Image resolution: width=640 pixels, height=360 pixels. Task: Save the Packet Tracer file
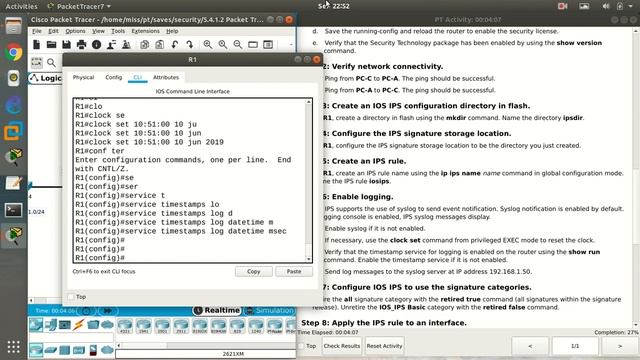click(66, 44)
